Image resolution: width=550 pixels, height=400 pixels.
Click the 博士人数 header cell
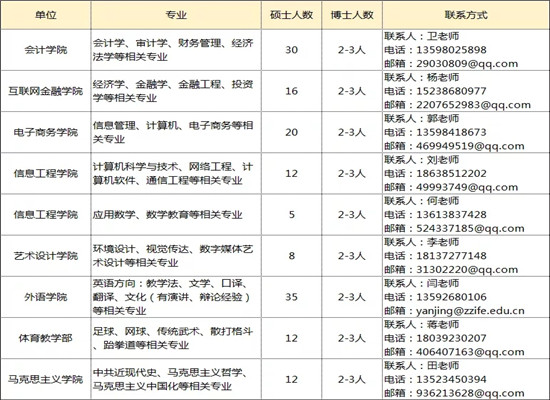[352, 15]
